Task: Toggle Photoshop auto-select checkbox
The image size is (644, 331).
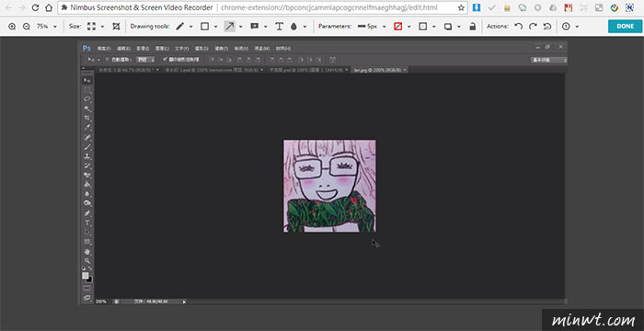Action: pos(108,60)
